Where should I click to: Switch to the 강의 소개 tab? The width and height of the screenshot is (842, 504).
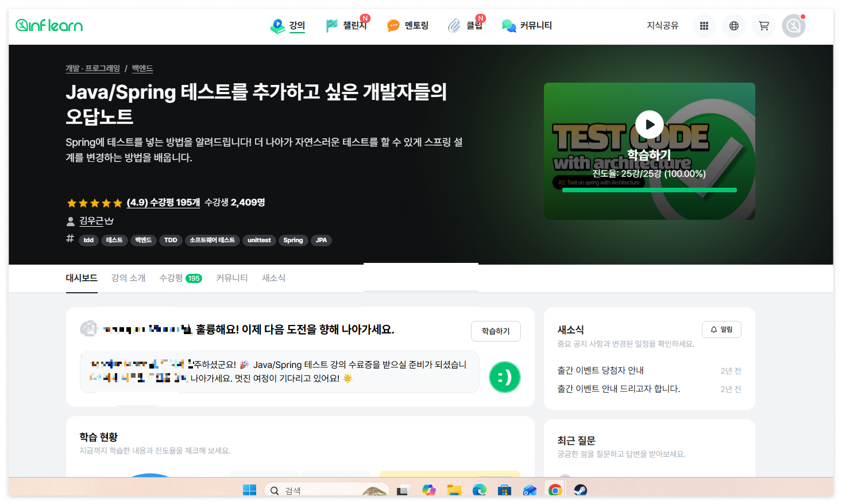point(128,278)
